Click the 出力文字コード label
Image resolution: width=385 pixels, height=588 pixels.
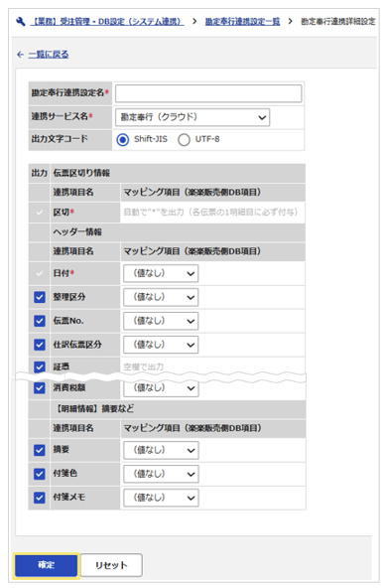[60, 139]
